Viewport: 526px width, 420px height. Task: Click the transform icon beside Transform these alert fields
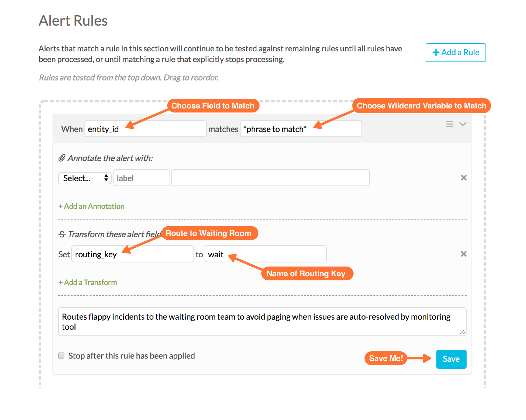tap(62, 234)
